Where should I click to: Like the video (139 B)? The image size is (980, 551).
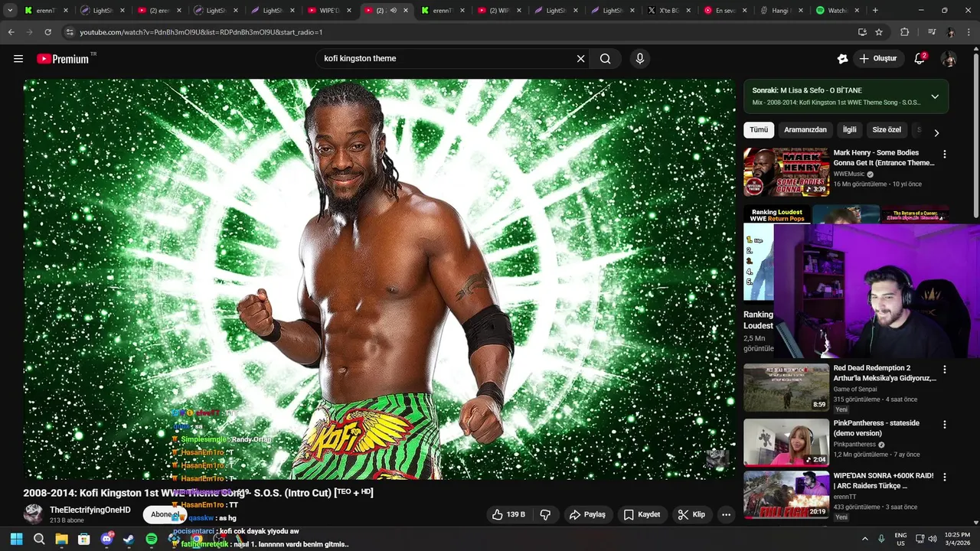[x=508, y=514]
